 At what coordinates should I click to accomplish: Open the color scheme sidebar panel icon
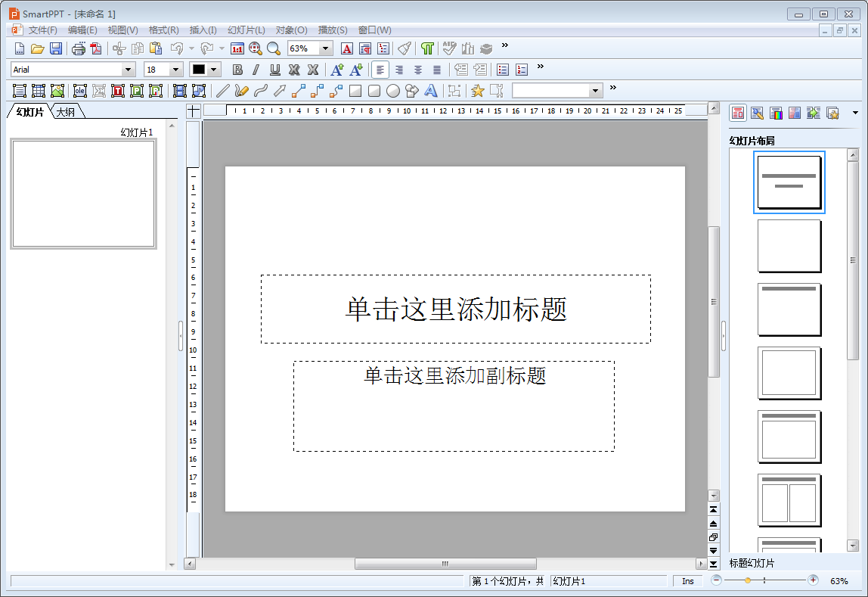776,113
